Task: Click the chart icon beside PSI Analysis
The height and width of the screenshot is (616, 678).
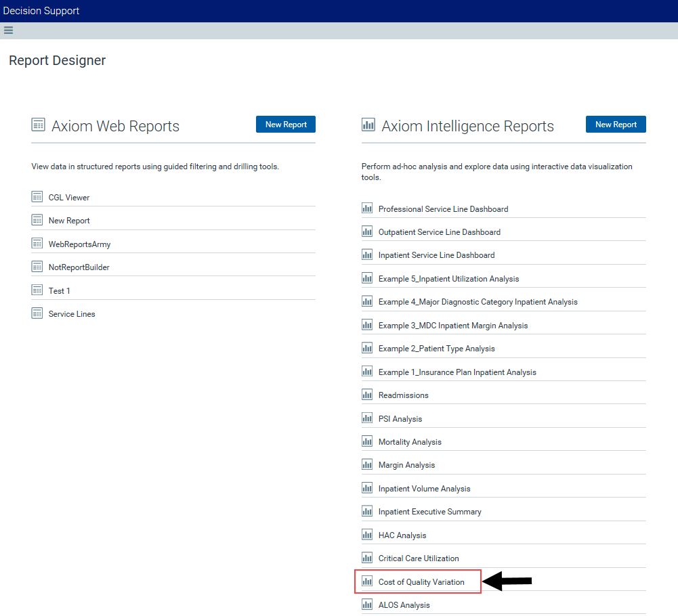Action: point(367,418)
